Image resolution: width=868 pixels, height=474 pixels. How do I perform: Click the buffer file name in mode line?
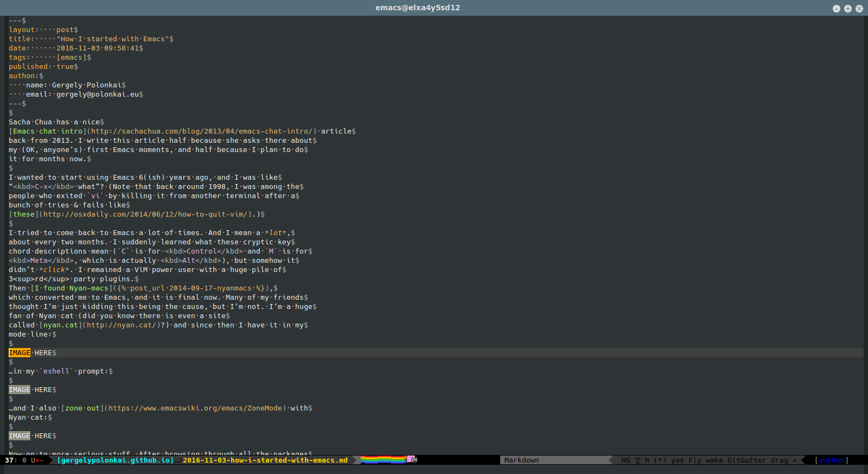265,460
